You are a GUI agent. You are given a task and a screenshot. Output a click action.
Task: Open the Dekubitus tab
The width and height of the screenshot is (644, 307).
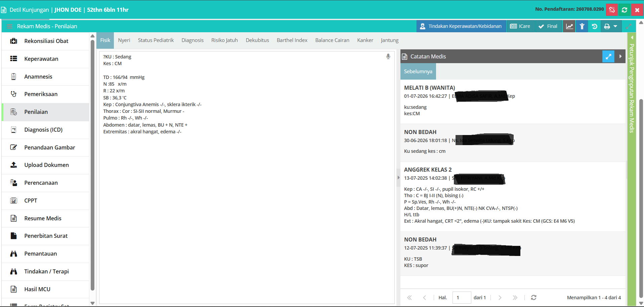(x=257, y=40)
